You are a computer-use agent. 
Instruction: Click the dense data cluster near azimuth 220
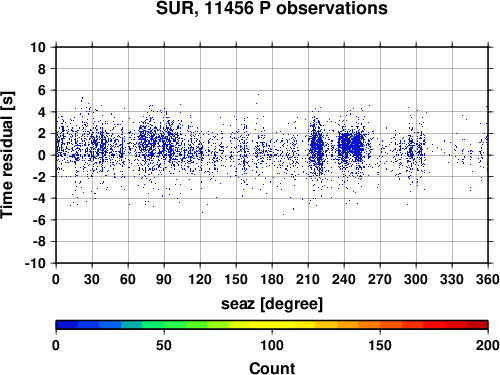(x=317, y=147)
